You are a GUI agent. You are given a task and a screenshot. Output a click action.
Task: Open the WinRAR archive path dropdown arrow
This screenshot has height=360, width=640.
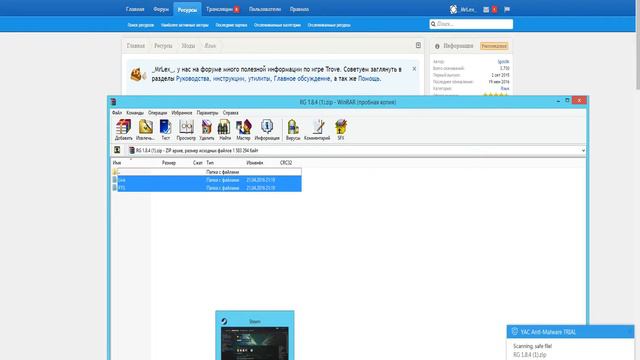point(583,151)
